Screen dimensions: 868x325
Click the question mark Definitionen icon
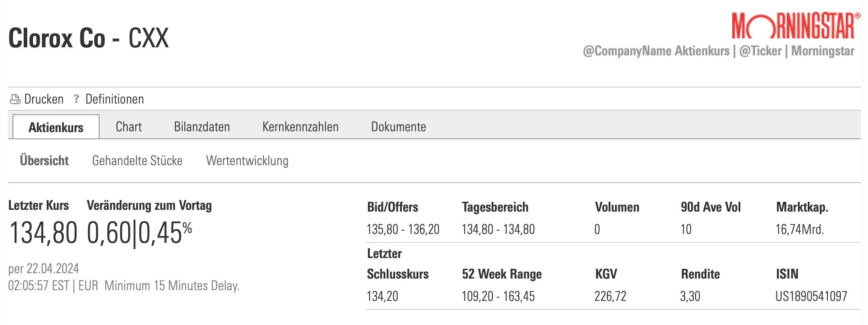(x=76, y=99)
